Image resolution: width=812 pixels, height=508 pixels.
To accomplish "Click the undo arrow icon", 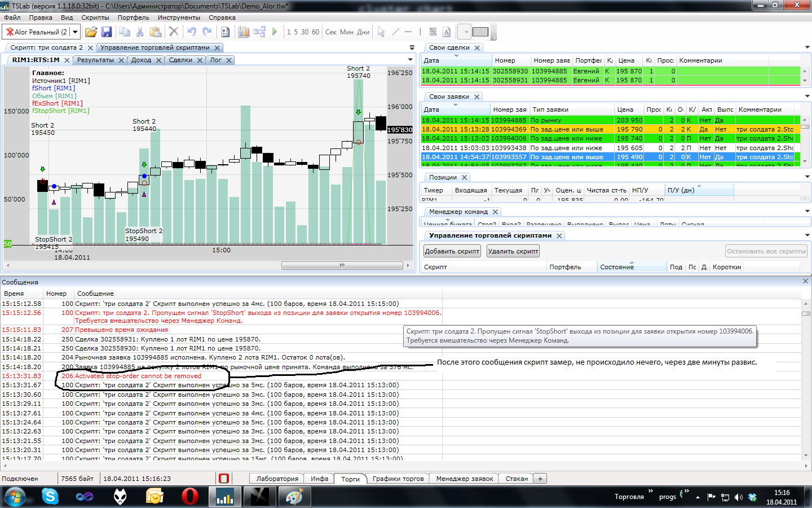I will pyautogui.click(x=192, y=32).
